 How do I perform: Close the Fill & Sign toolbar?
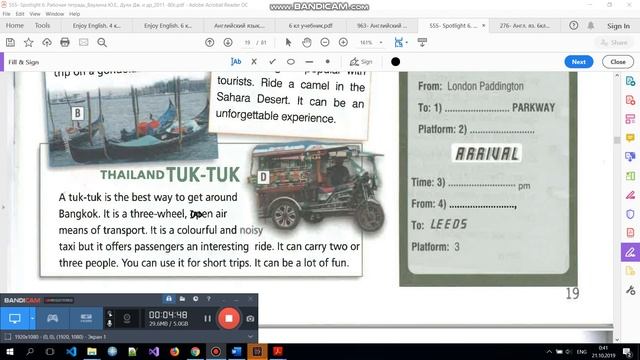pyautogui.click(x=618, y=62)
